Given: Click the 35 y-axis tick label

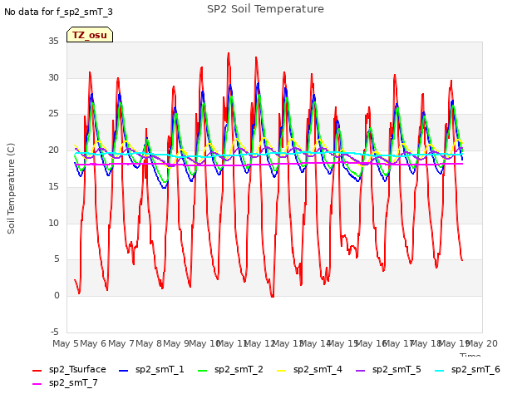Looking at the screenshot, I should [x=53, y=42].
